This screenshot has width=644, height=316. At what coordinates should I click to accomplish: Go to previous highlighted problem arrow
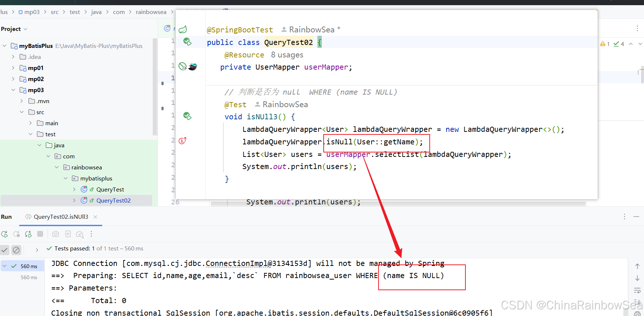pyautogui.click(x=631, y=44)
